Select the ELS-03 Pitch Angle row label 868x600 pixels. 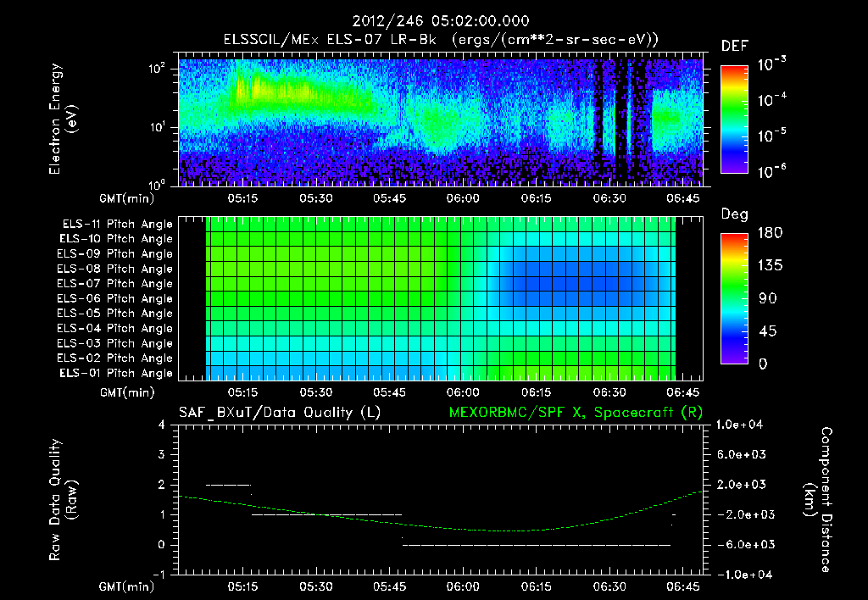(x=114, y=343)
